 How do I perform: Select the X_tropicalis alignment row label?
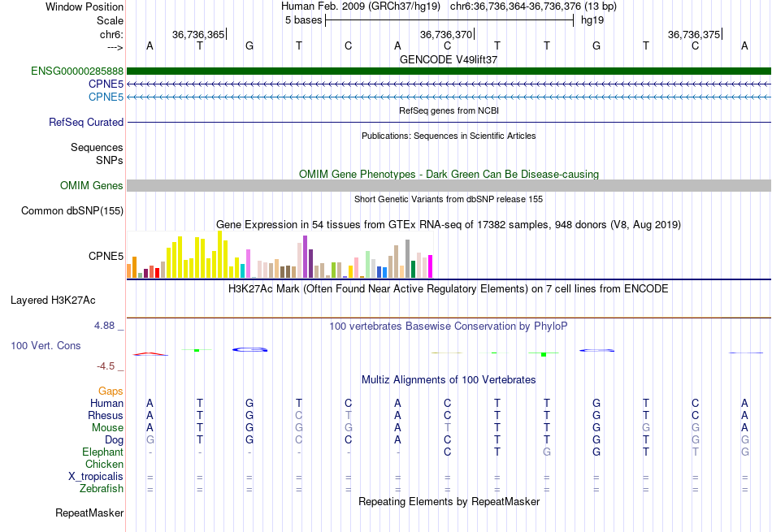96,477
